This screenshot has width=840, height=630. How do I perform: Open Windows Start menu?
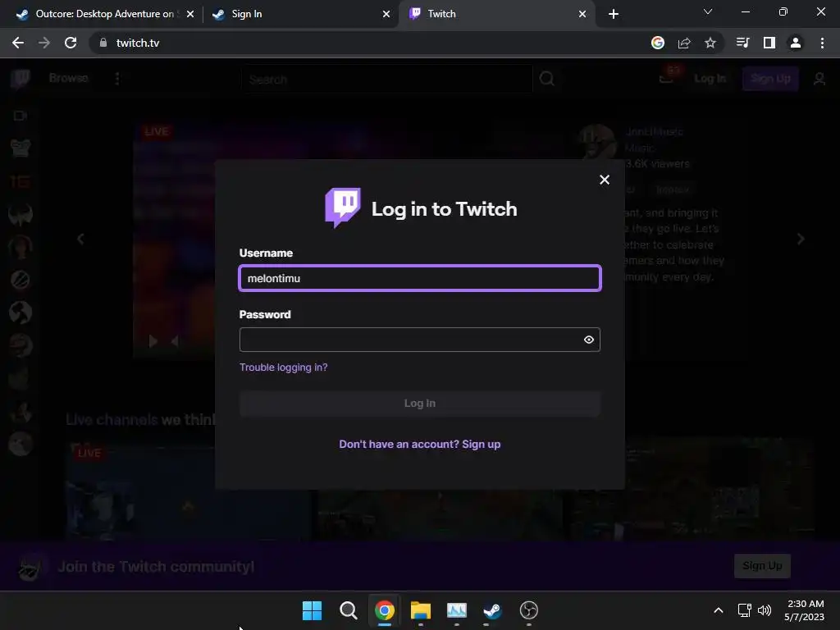(313, 610)
